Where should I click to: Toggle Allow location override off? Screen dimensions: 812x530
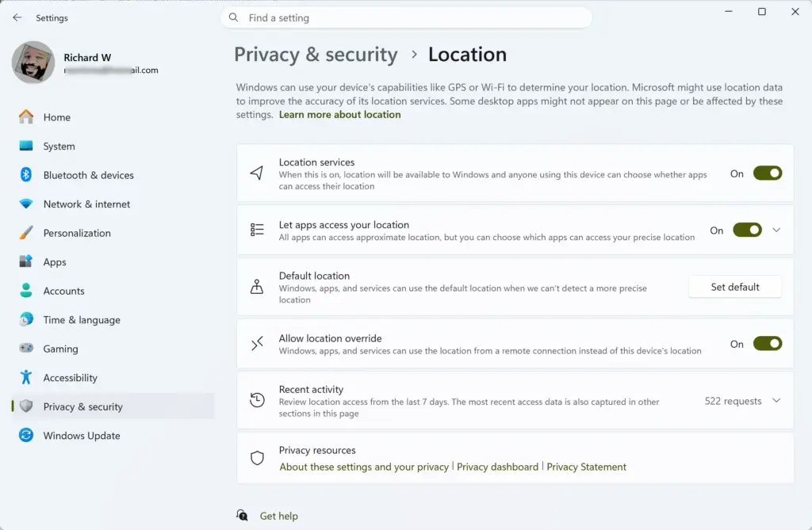pos(768,343)
